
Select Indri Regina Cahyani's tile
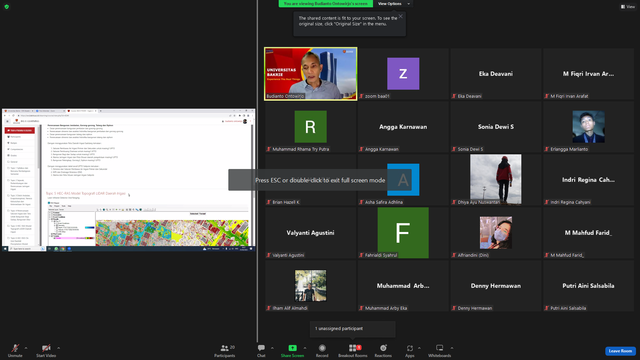tap(588, 180)
